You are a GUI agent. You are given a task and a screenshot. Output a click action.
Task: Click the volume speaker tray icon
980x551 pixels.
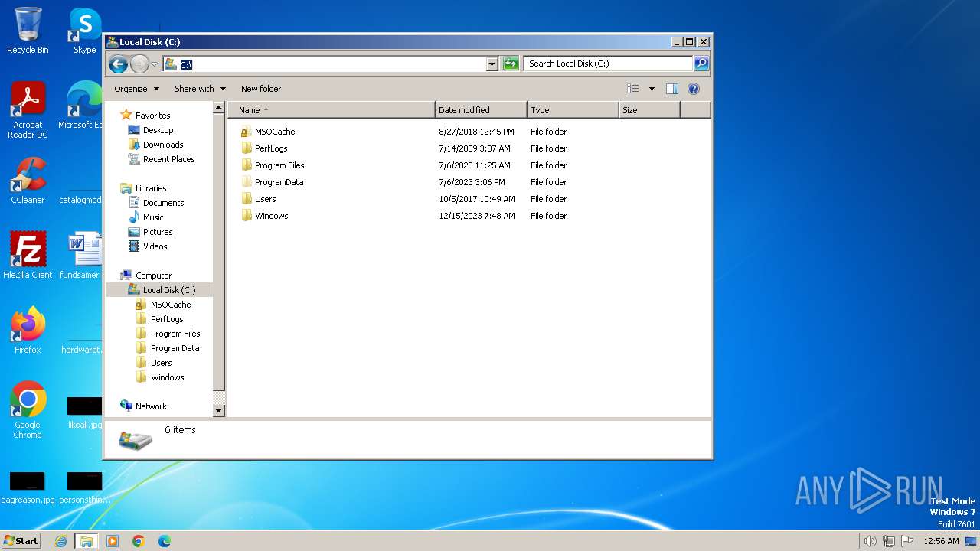click(x=870, y=541)
